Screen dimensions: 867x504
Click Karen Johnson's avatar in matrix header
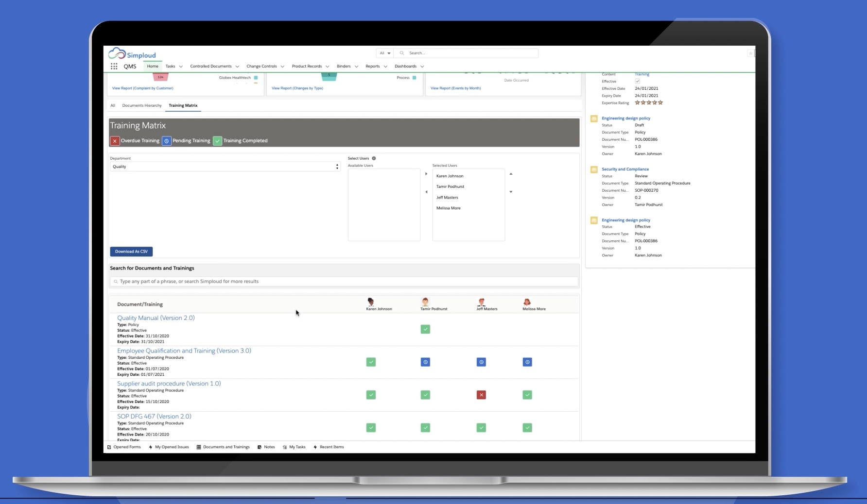pos(371,302)
